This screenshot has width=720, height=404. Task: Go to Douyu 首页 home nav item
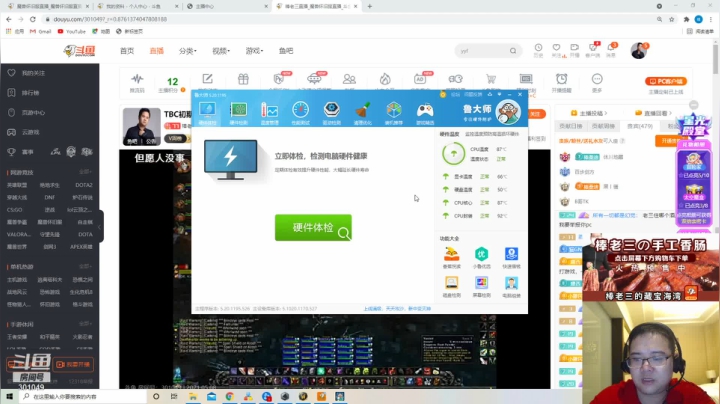tap(127, 51)
